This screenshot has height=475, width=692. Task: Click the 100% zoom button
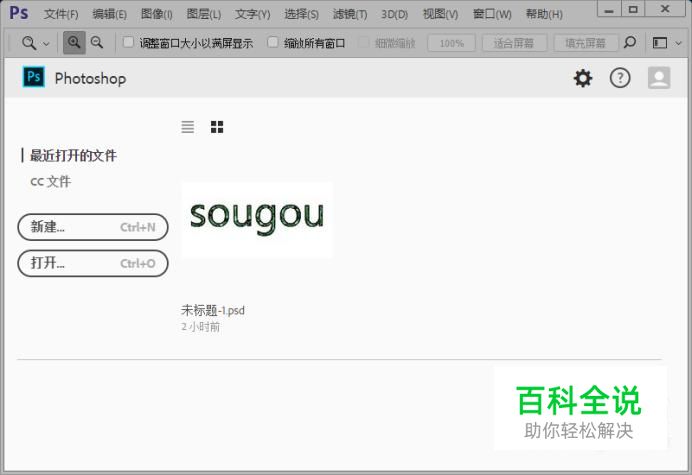(451, 43)
